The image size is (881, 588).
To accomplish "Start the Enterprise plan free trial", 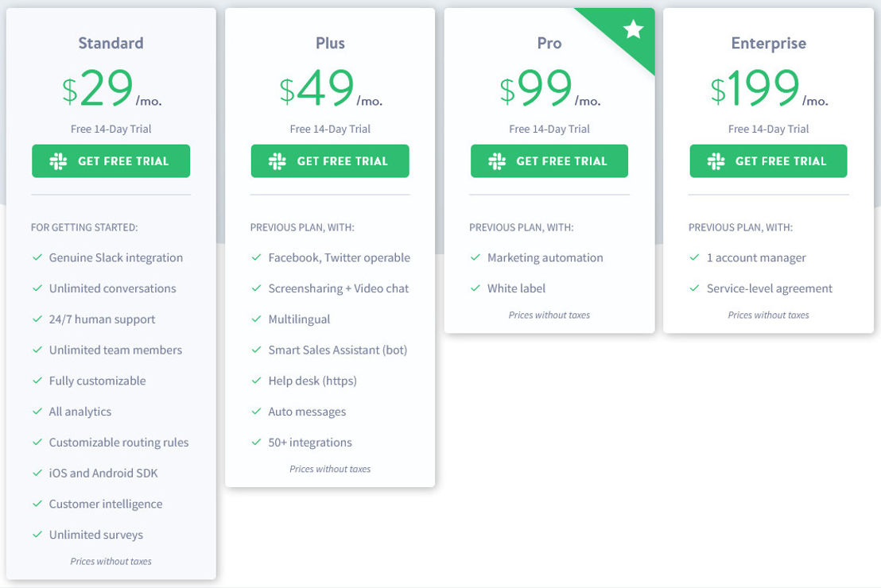I will (x=768, y=161).
